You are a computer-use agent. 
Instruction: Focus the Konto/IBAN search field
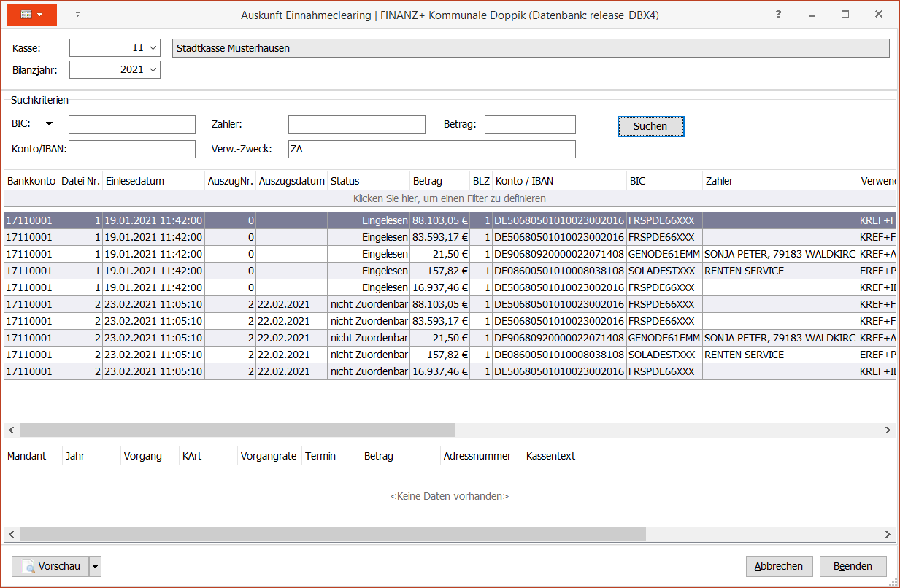132,149
